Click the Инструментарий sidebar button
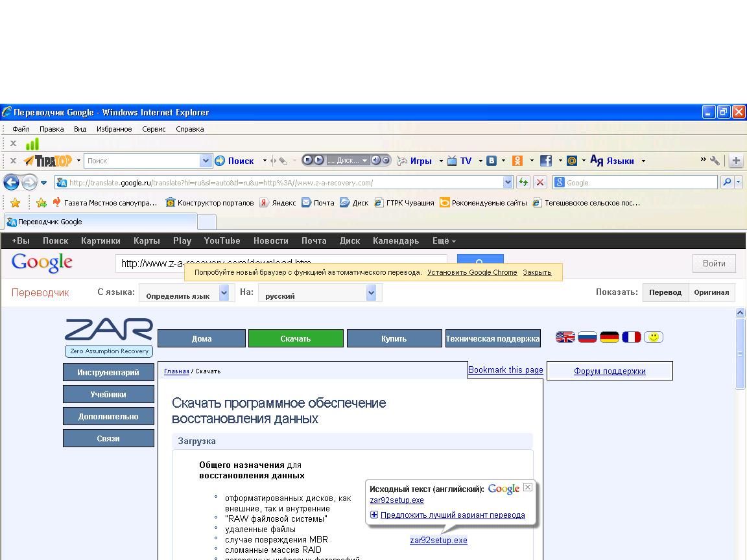The height and width of the screenshot is (560, 747). click(x=109, y=373)
